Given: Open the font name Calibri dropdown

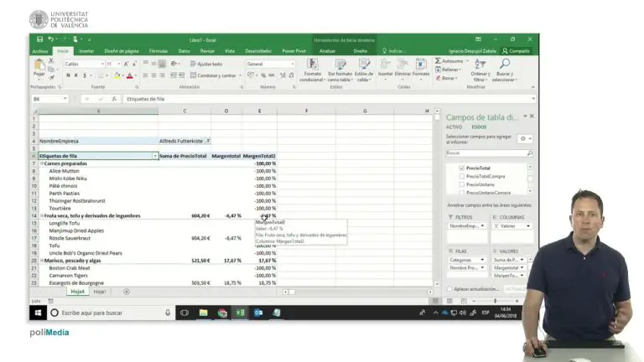Looking at the screenshot, I should coord(102,64).
